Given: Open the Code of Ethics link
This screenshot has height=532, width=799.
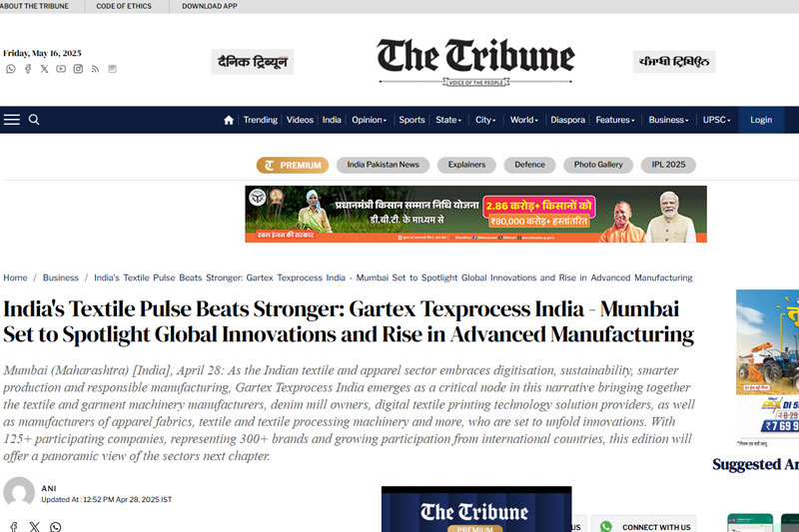Looking at the screenshot, I should click(124, 6).
